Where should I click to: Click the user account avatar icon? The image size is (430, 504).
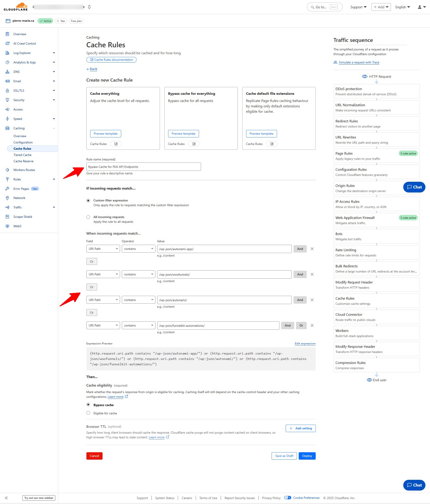(x=419, y=7)
